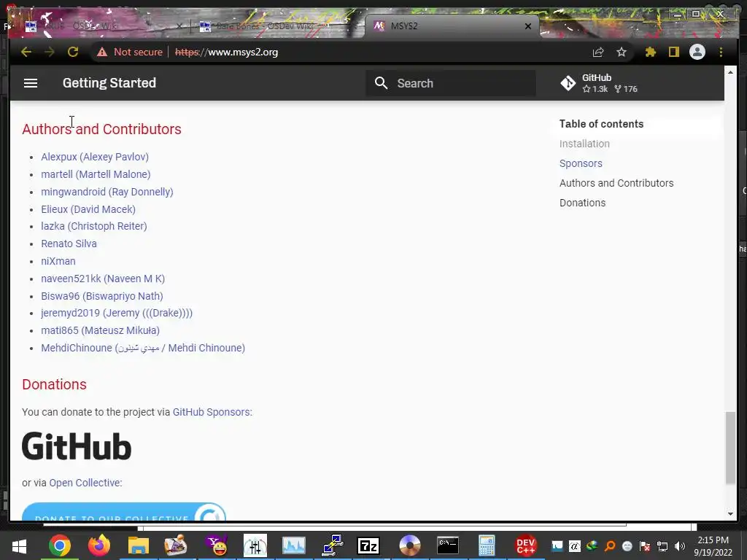The image size is (747, 560).
Task: Switch to the first OSDev Wiki tab
Action: (x=102, y=26)
